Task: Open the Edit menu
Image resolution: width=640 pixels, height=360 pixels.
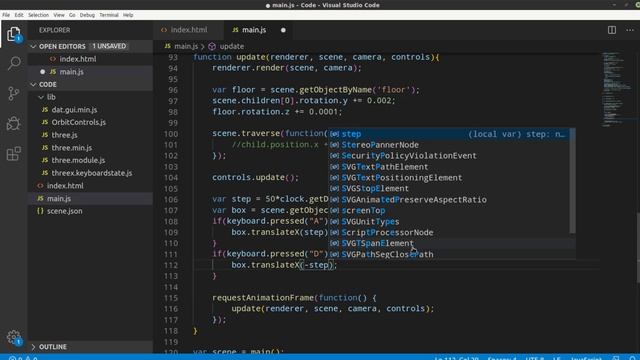Action: [x=19, y=15]
